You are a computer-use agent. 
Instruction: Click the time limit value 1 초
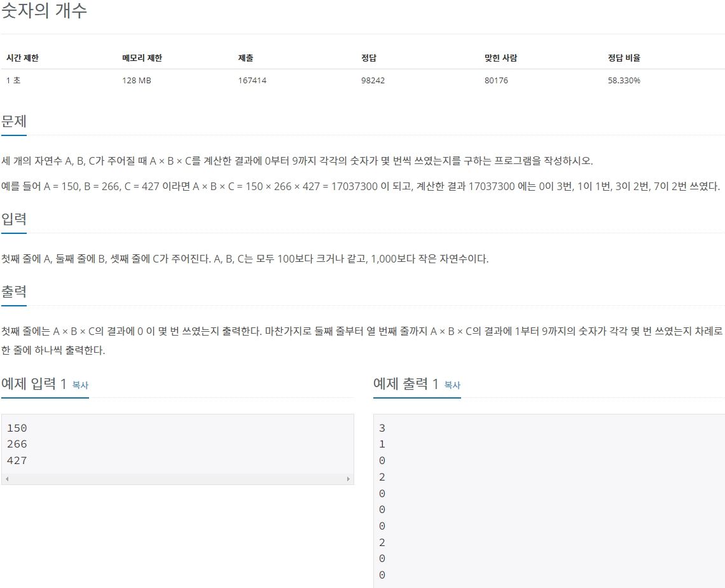[x=13, y=81]
